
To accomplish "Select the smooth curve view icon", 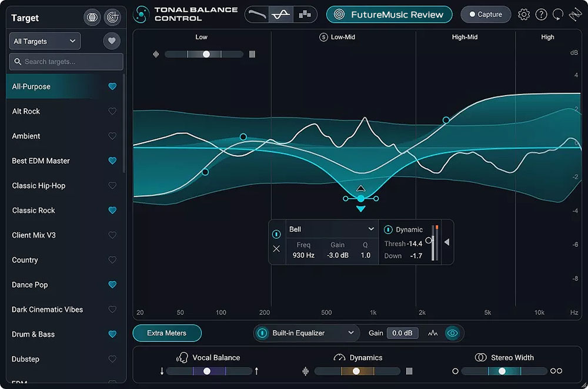I will point(259,14).
